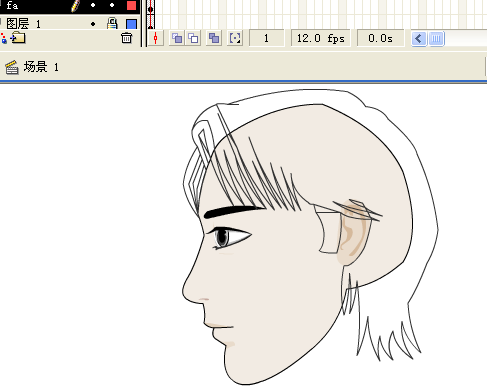Click the current frame number 1 field
The width and height of the screenshot is (487, 387).
(x=266, y=38)
